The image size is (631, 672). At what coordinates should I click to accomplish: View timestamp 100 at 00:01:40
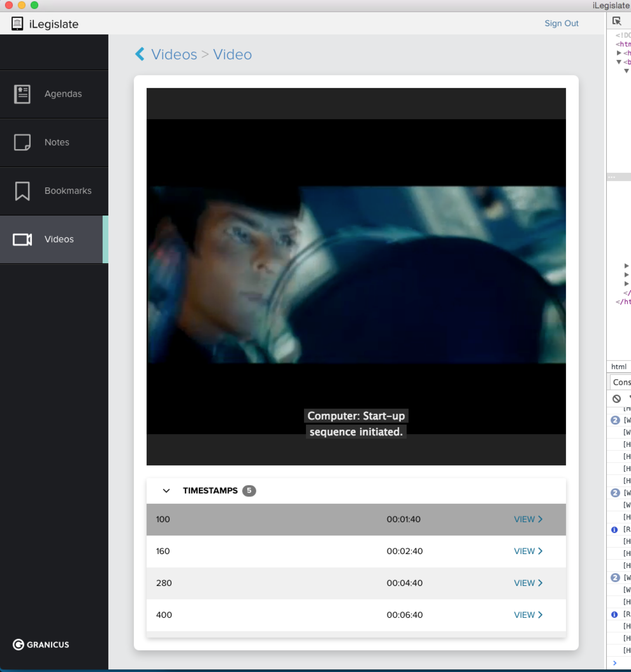528,519
